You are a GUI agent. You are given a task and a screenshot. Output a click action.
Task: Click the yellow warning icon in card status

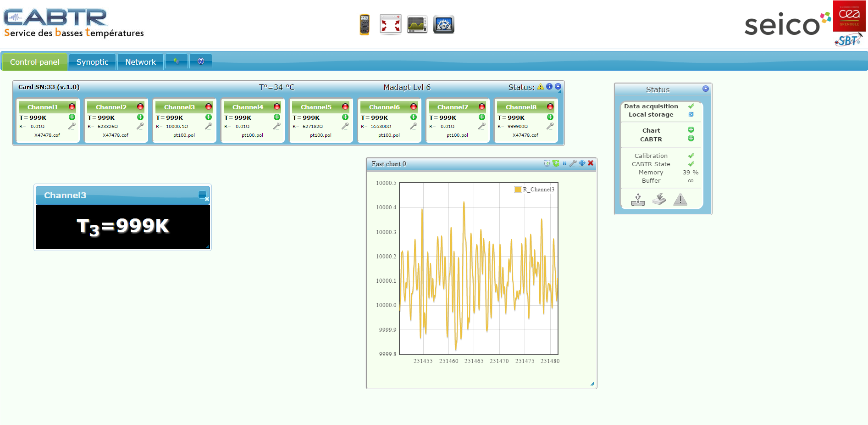541,86
